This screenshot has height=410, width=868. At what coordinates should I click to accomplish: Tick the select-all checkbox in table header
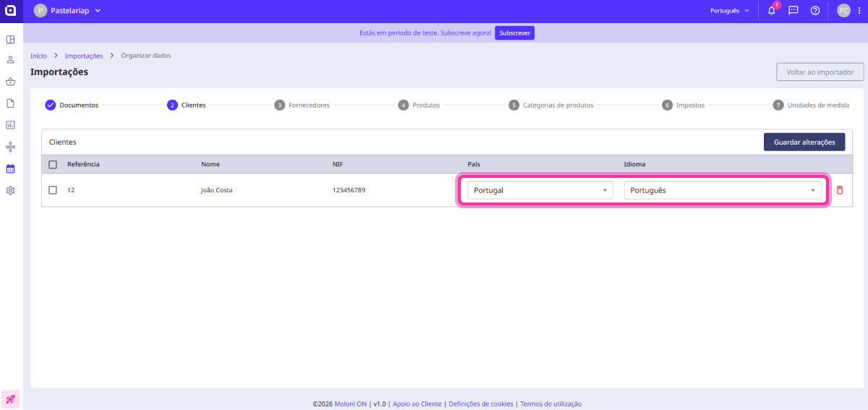click(x=53, y=164)
